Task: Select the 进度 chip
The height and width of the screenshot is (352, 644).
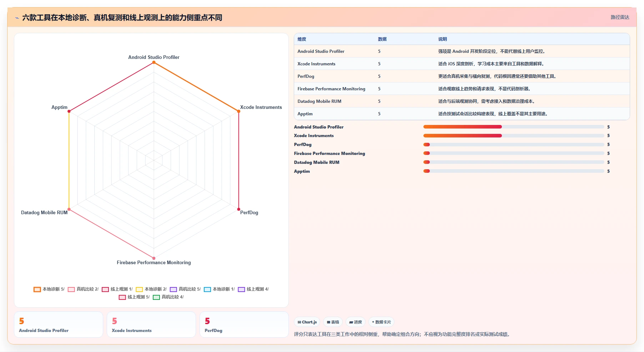Action: click(x=356, y=322)
